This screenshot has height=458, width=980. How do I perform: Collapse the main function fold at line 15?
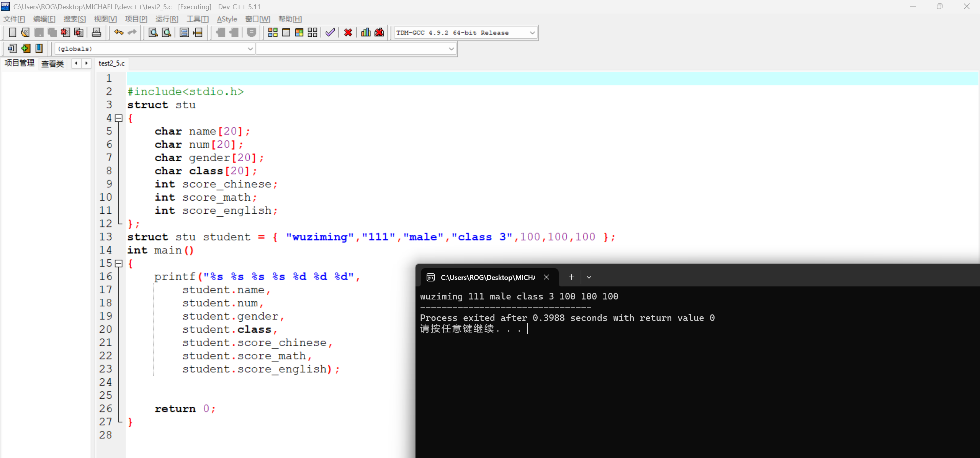click(x=119, y=263)
